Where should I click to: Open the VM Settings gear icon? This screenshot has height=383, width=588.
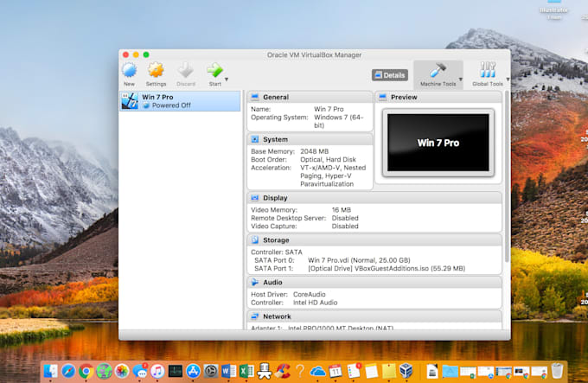tap(156, 71)
